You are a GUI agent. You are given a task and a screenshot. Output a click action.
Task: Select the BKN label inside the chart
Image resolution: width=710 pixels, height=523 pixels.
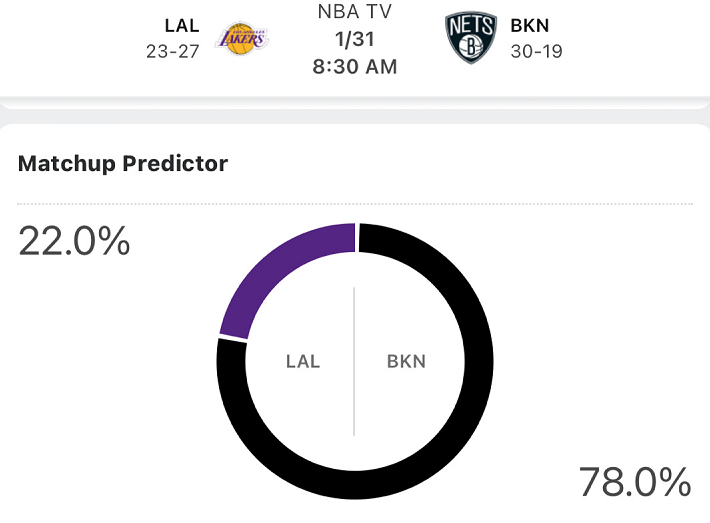[406, 361]
